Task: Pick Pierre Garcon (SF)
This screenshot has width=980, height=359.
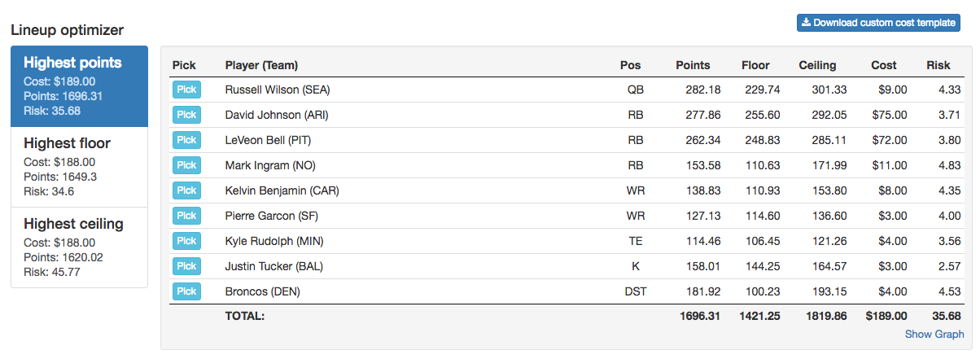Action: [x=186, y=216]
